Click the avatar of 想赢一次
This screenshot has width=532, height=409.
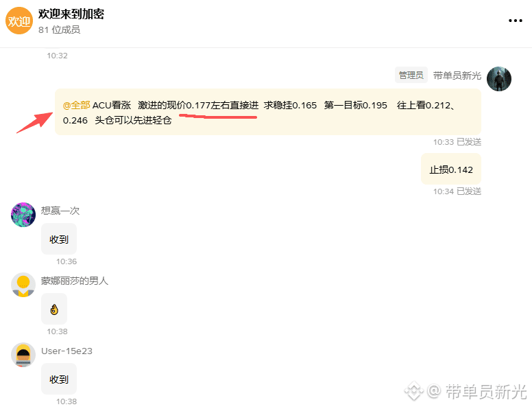pyautogui.click(x=23, y=215)
